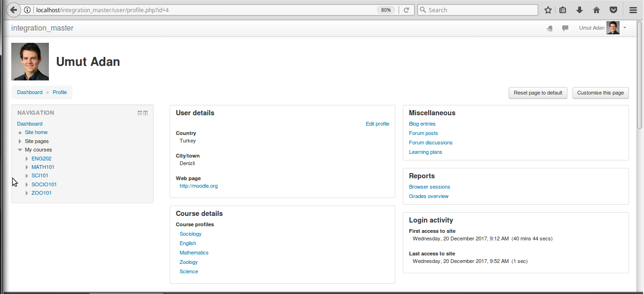Click the country value Turkey

coord(188,141)
